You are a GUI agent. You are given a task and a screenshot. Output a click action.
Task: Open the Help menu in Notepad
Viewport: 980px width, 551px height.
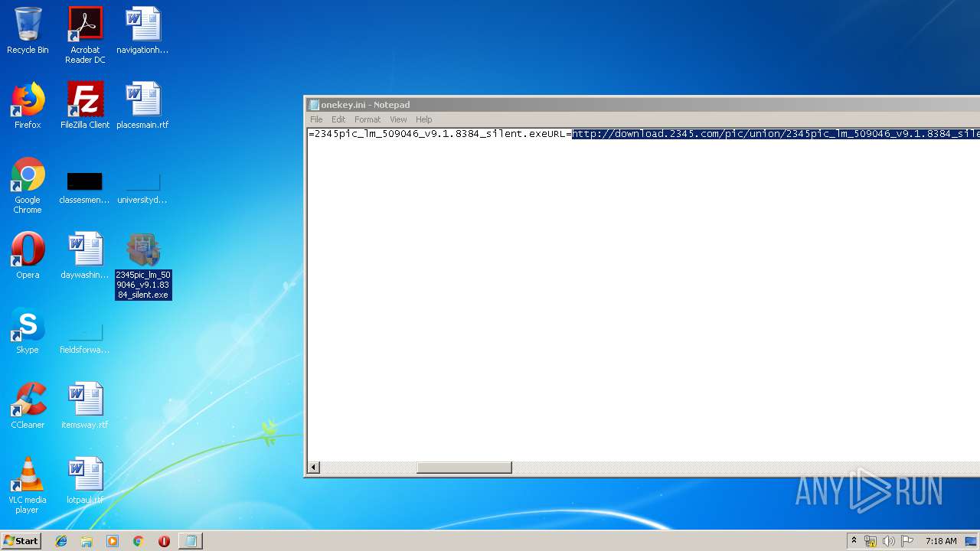pyautogui.click(x=424, y=119)
